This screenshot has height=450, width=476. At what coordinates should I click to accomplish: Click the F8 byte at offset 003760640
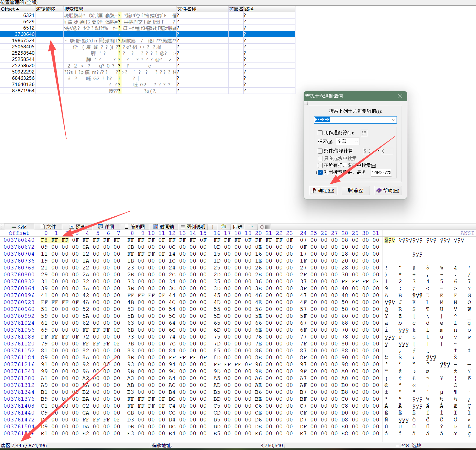click(x=44, y=240)
